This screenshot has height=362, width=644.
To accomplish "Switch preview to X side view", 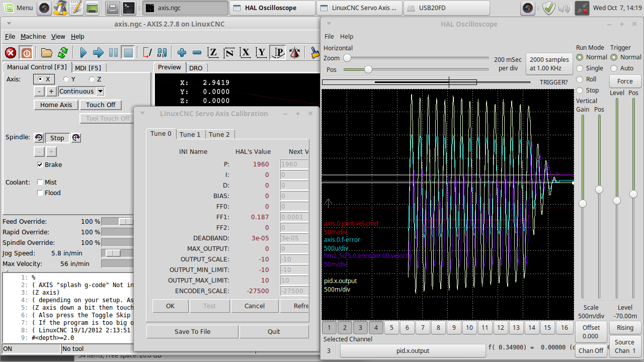I will pyautogui.click(x=245, y=53).
